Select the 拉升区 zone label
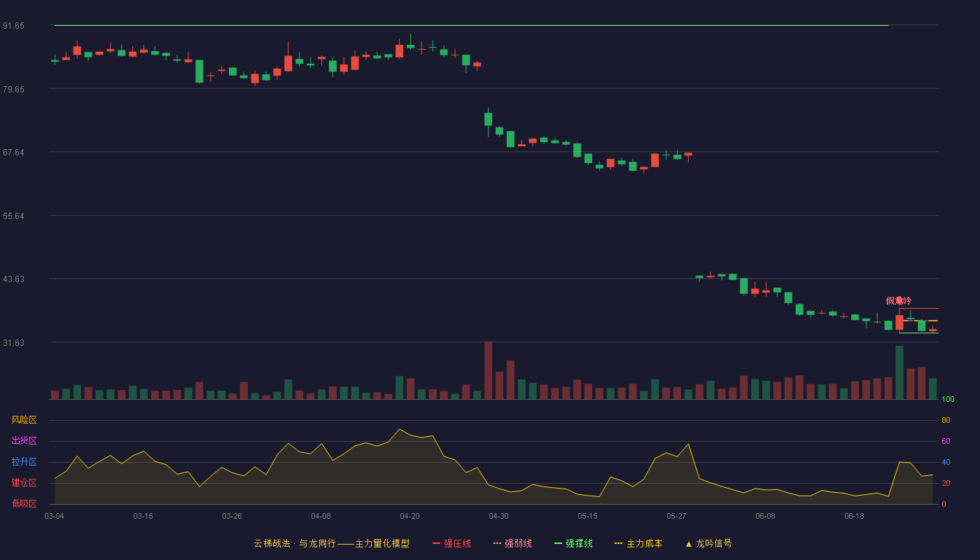The image size is (980, 560). point(24,462)
